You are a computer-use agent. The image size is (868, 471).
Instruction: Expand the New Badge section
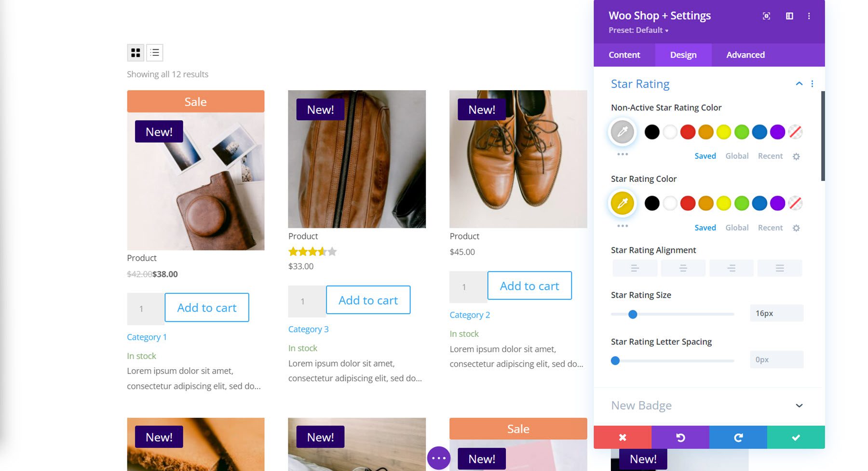coord(800,405)
